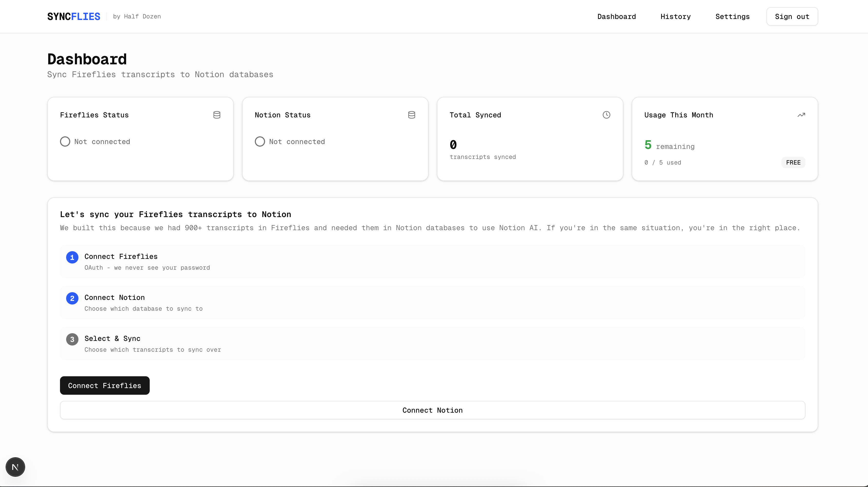Image resolution: width=868 pixels, height=487 pixels.
Task: Open the Dashboard nav item
Action: (616, 16)
